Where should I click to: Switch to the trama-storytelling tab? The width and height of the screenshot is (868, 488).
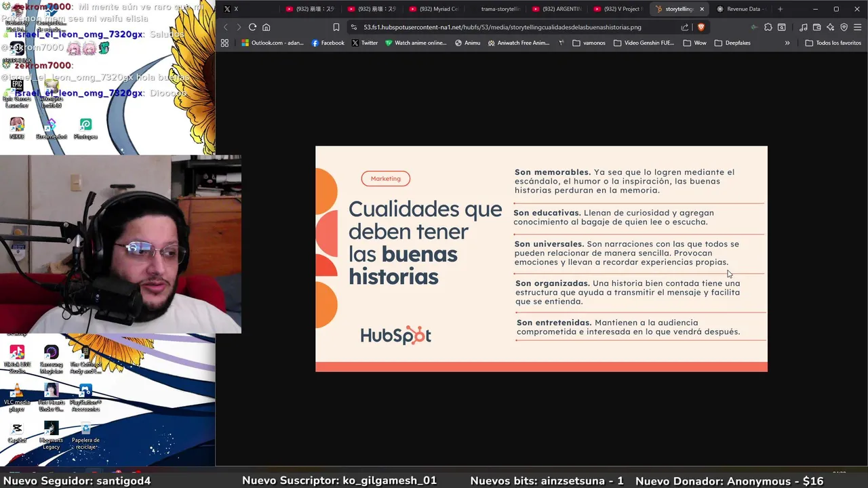pos(494,9)
